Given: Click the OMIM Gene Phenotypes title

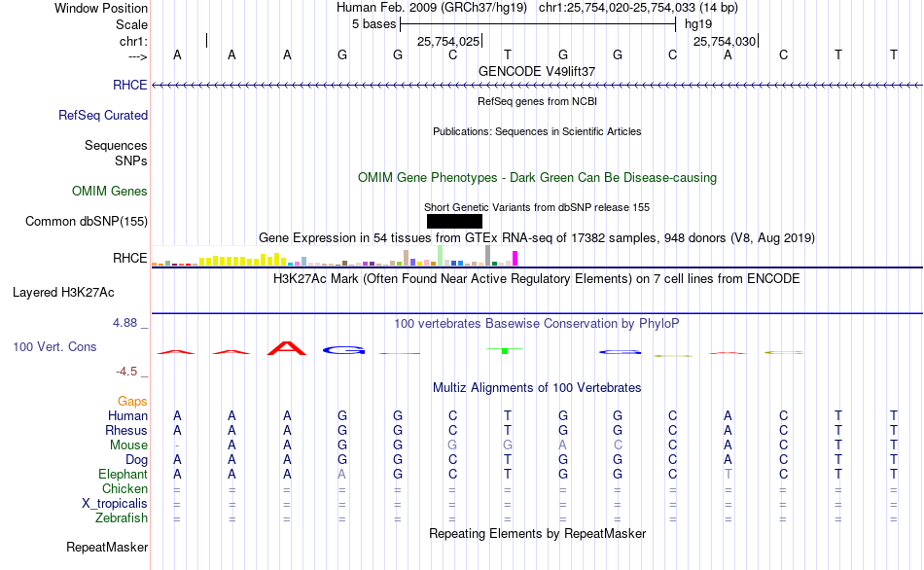Looking at the screenshot, I should click(537, 177).
